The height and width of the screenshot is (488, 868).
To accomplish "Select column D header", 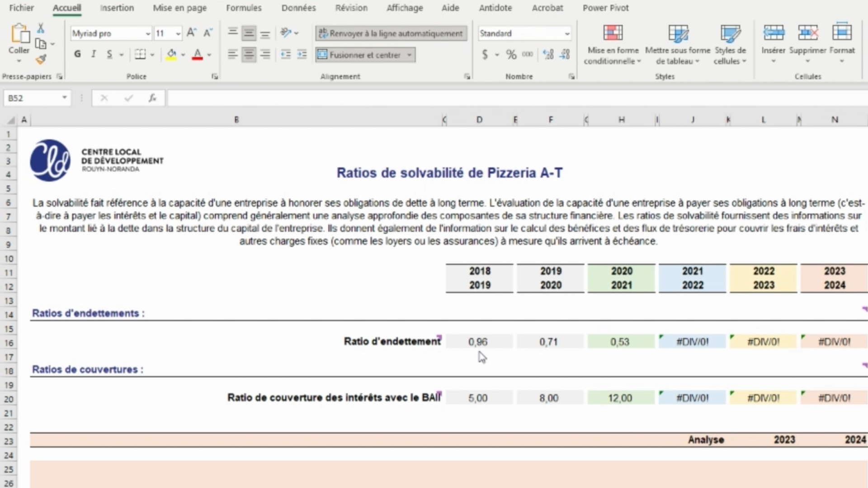I will 479,120.
